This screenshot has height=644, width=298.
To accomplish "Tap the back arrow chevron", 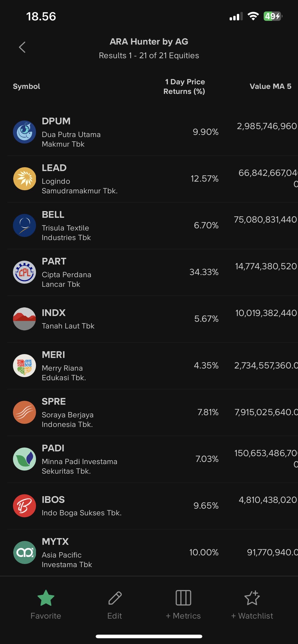I will [x=22, y=47].
